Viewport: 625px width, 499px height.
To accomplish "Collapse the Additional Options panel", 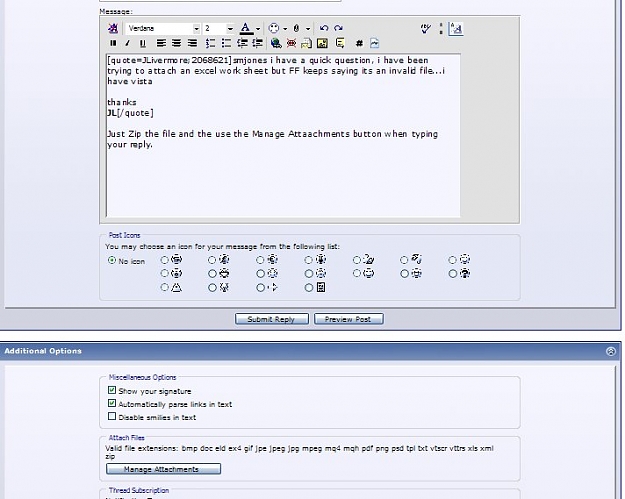I will pyautogui.click(x=611, y=351).
